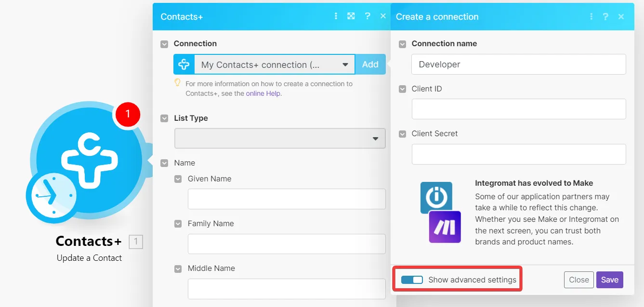This screenshot has width=644, height=307.
Task: Collapse the Middle Name field chevron
Action: 178,269
